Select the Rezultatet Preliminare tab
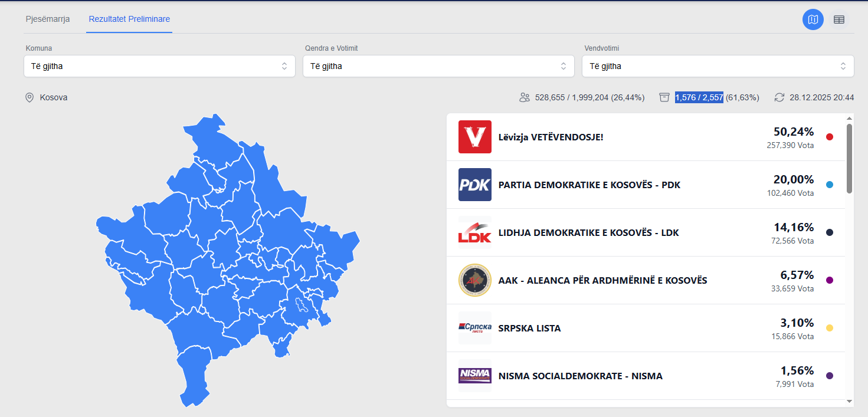This screenshot has height=417, width=868. [x=129, y=19]
